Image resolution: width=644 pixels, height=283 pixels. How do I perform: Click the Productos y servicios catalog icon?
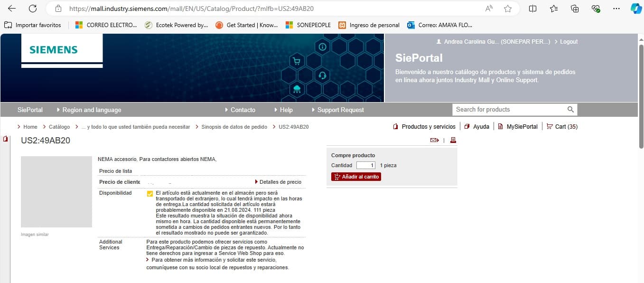coord(395,126)
